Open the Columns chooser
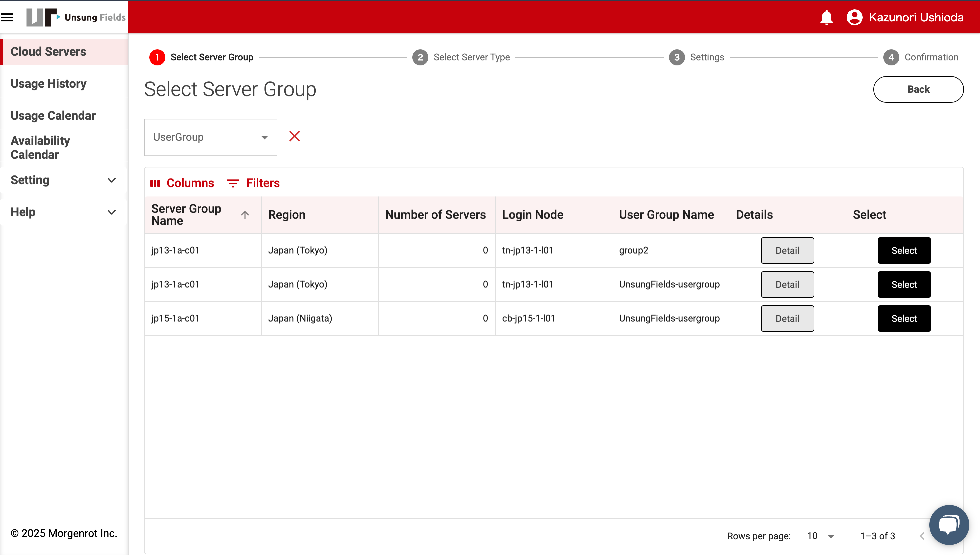Image resolution: width=980 pixels, height=555 pixels. point(182,183)
